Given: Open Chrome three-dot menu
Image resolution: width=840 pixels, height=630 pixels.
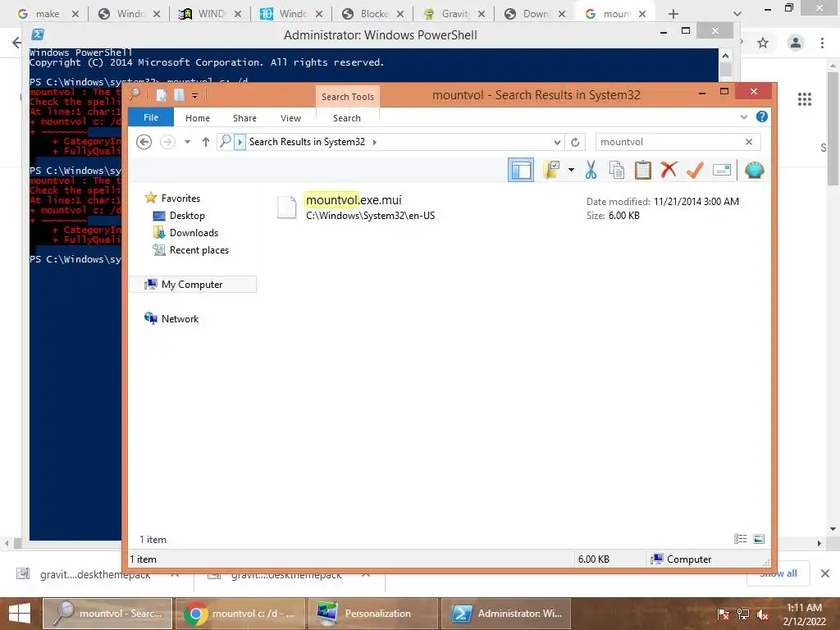Looking at the screenshot, I should (822, 43).
